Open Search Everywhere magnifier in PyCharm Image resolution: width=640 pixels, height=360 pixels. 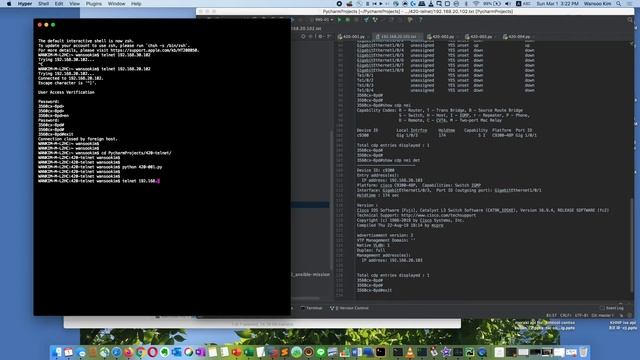point(630,20)
